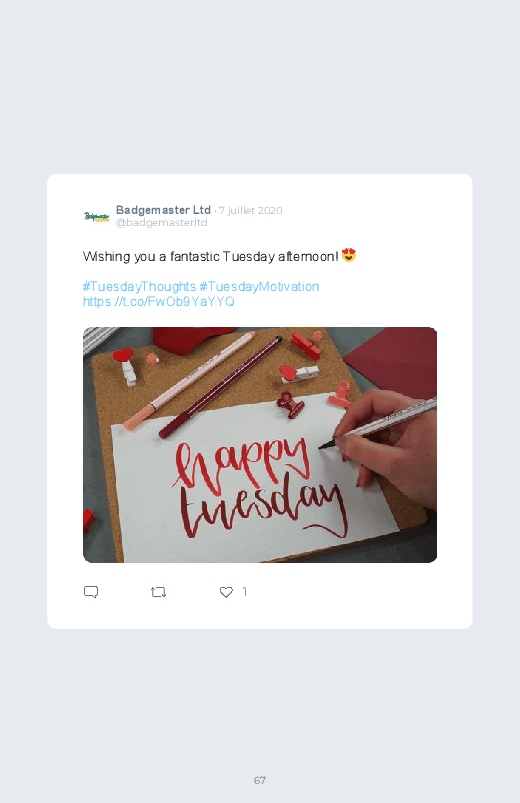Open the happy tuesday image
Viewport: 520px width, 803px height.
(260, 445)
